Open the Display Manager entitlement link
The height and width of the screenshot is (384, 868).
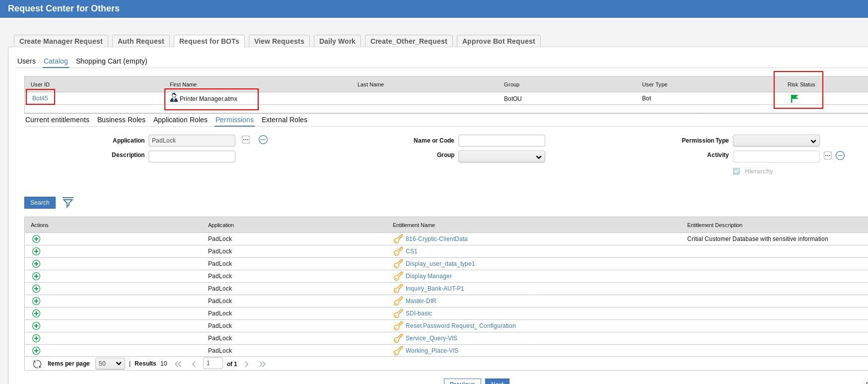pyautogui.click(x=429, y=276)
